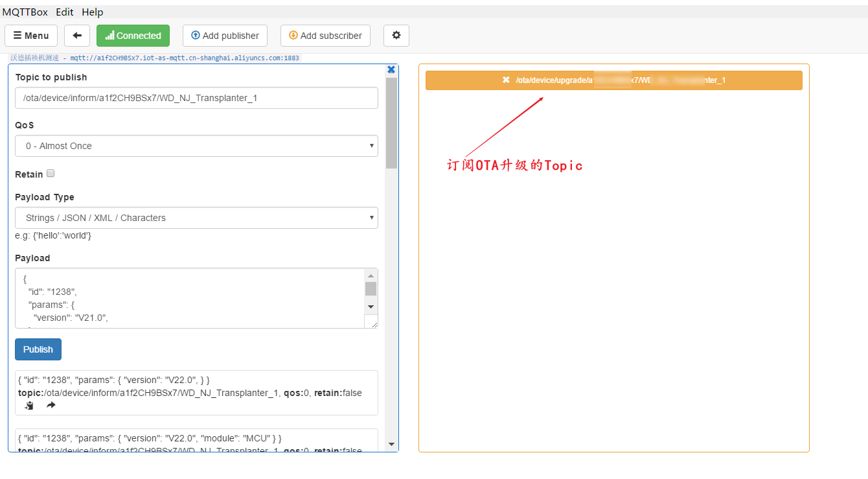Click the publisher panel's vertical scrollbar thumb
This screenshot has height=479, width=868.
[x=391, y=123]
